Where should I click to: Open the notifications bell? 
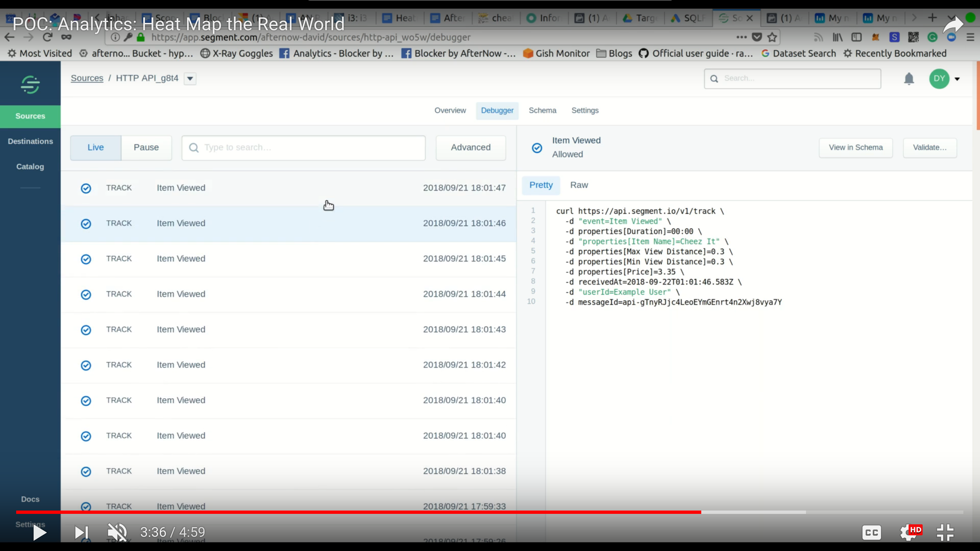point(909,79)
